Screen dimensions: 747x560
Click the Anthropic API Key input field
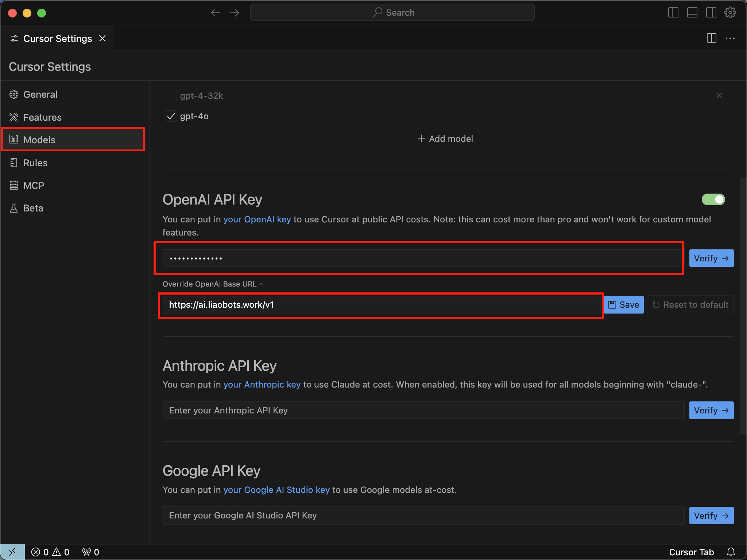[x=423, y=411]
